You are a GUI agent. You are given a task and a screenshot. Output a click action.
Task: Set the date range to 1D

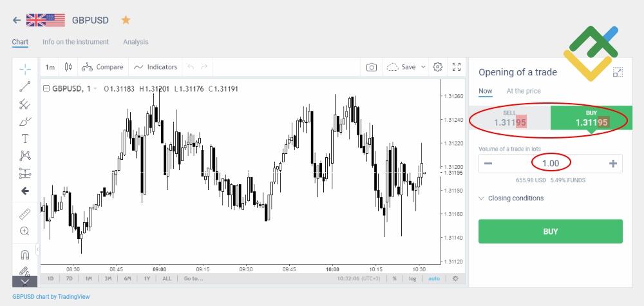[50, 278]
